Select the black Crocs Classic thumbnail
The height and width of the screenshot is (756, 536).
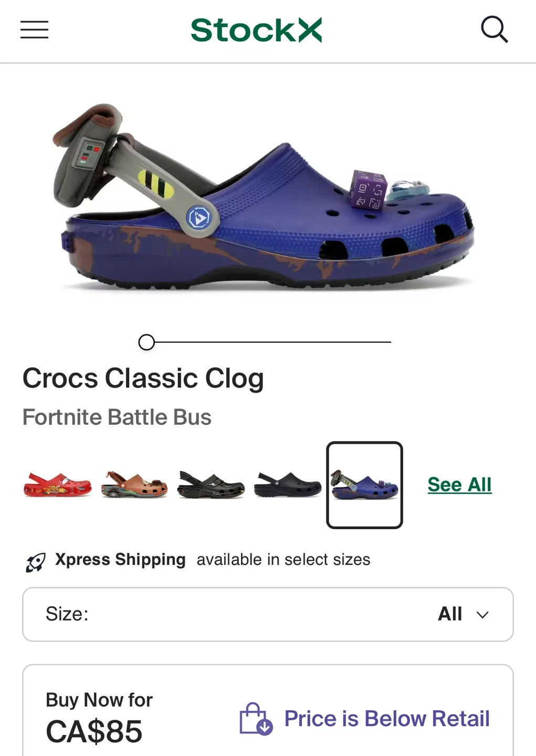(211, 485)
